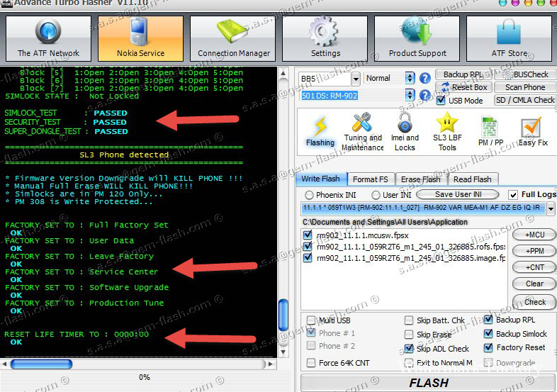Image resolution: width=557 pixels, height=392 pixels.
Task: Toggle Backup RPL checkbox in flash options
Action: [488, 320]
